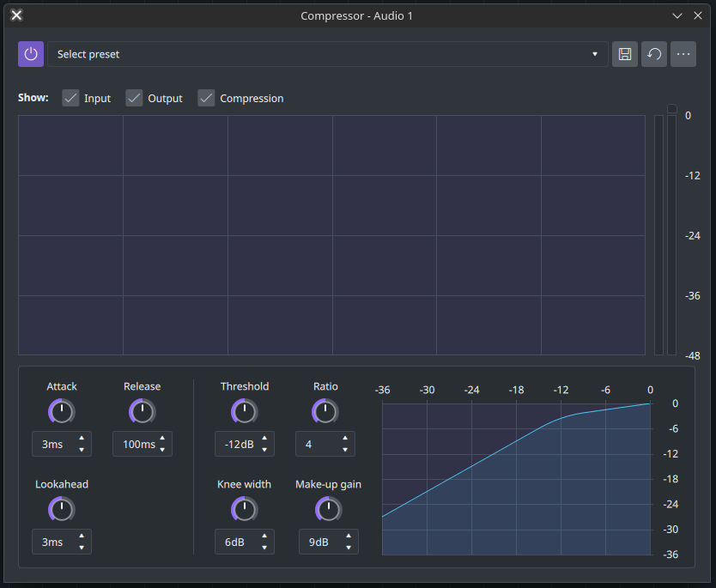
Task: Increase the Ratio value with up arrow
Action: click(345, 438)
